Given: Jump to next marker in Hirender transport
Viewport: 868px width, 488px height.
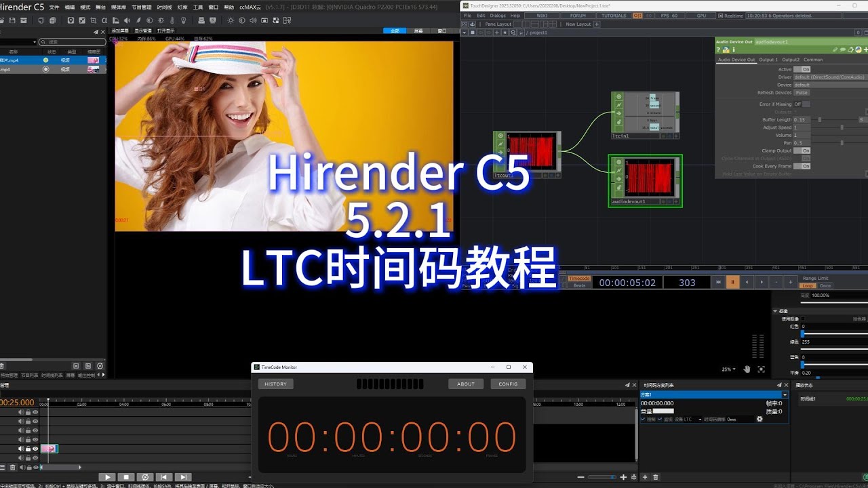Looking at the screenshot, I should [184, 478].
